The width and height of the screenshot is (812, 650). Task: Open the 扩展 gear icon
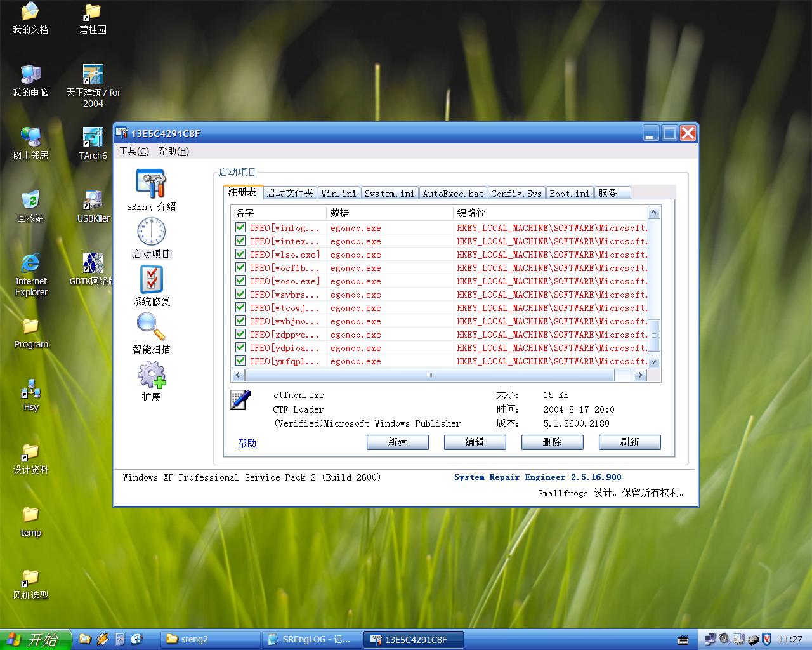click(151, 375)
